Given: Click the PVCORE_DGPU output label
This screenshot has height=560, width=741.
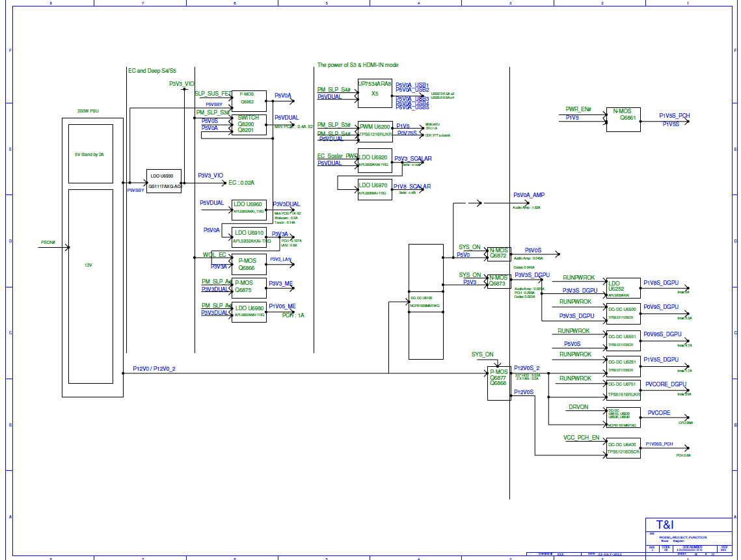Looking at the screenshot, I should pyautogui.click(x=666, y=384).
